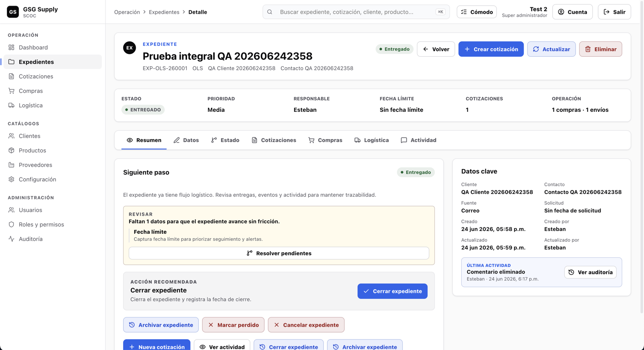Open Ver auditoría

[x=590, y=272]
